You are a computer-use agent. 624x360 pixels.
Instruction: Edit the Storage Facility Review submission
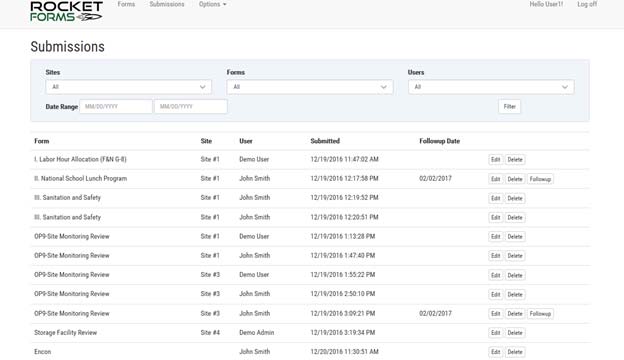495,333
